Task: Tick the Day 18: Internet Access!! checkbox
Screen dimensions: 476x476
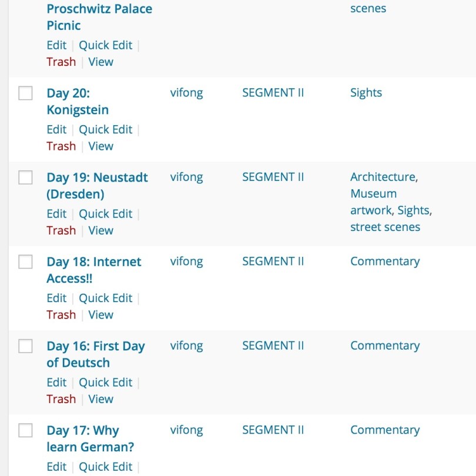Action: pyautogui.click(x=25, y=262)
